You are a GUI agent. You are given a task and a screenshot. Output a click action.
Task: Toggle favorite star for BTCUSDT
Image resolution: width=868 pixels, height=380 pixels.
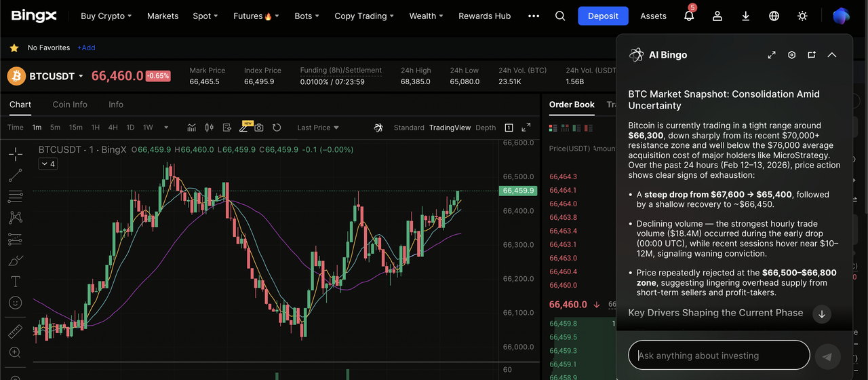[x=14, y=48]
